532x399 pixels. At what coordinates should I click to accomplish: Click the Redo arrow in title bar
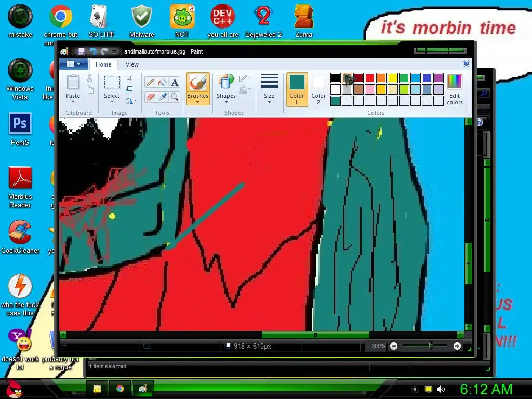pos(104,51)
